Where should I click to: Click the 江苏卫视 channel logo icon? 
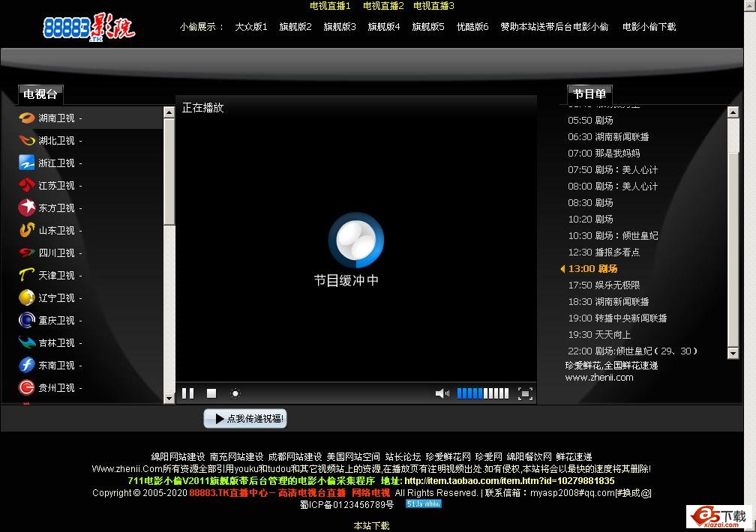click(x=26, y=185)
